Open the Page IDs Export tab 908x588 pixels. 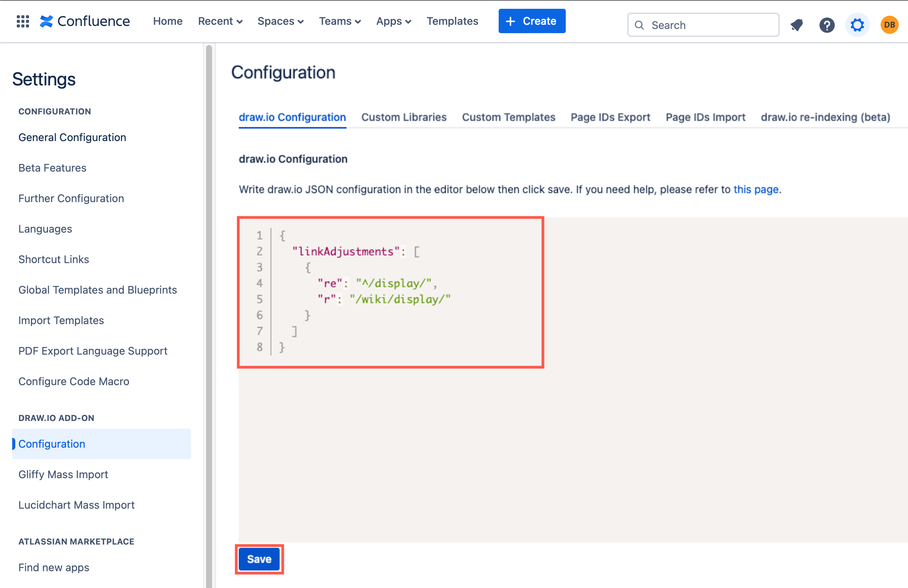click(610, 117)
